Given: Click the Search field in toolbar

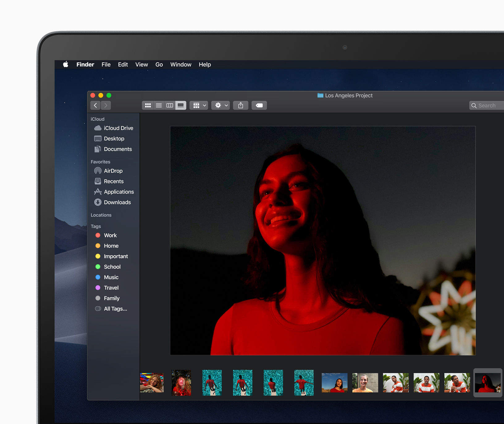Looking at the screenshot, I should (488, 105).
